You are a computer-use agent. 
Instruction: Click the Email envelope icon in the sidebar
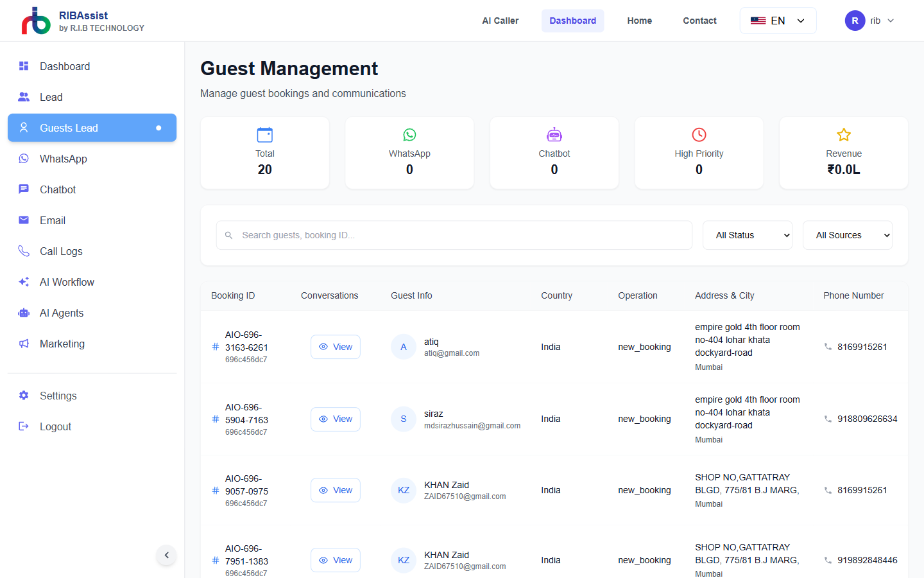24,220
